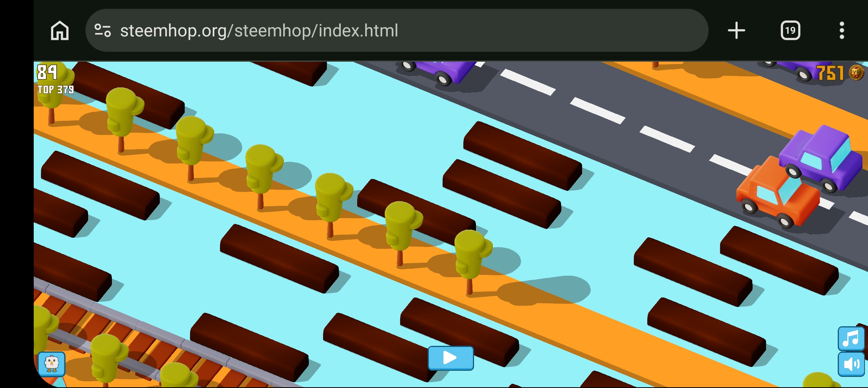Mute game sound with speaker icon
This screenshot has width=868, height=388.
point(851,364)
